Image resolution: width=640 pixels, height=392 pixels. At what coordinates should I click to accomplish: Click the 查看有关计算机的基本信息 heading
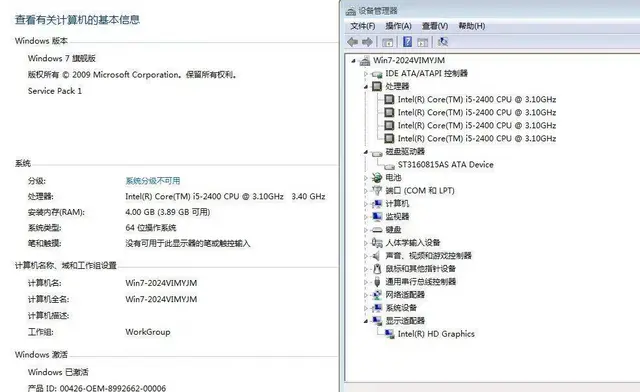click(78, 20)
